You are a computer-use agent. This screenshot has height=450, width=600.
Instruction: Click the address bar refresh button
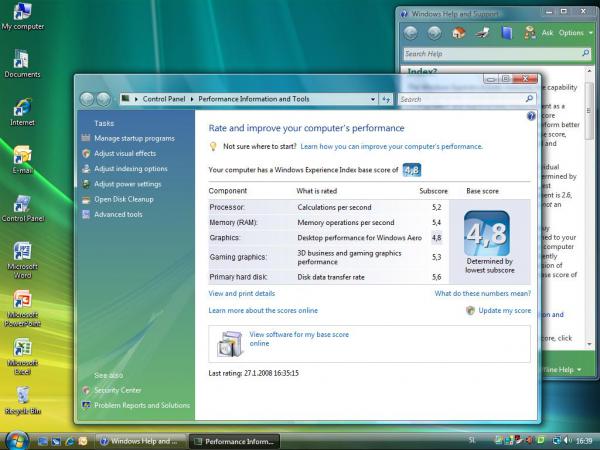[x=386, y=99]
